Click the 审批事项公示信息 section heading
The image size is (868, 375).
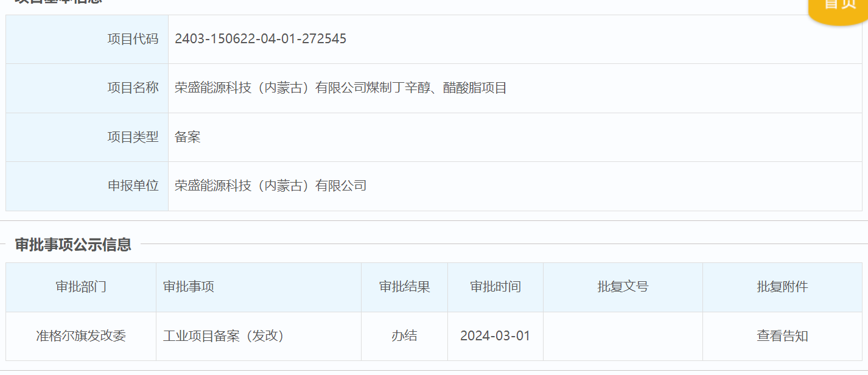click(x=73, y=245)
